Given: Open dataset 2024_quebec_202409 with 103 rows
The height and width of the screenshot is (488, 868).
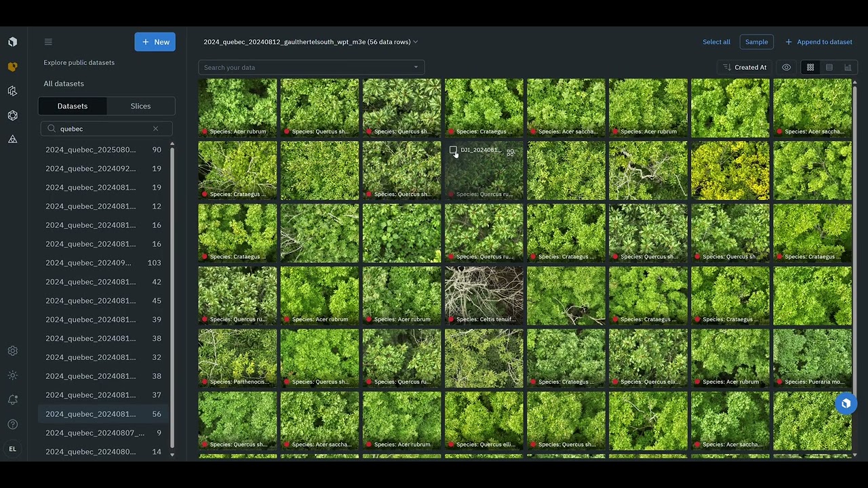Looking at the screenshot, I should pos(104,263).
